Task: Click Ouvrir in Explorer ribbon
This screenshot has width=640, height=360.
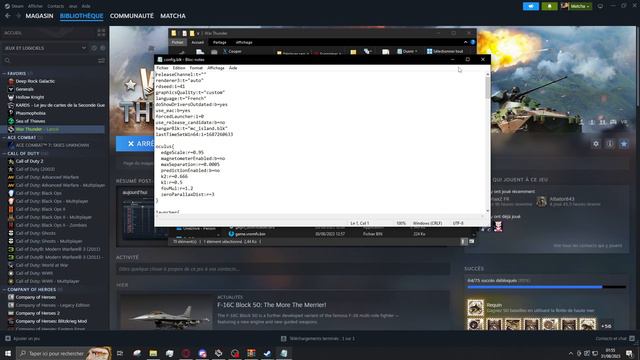Action: [407, 51]
